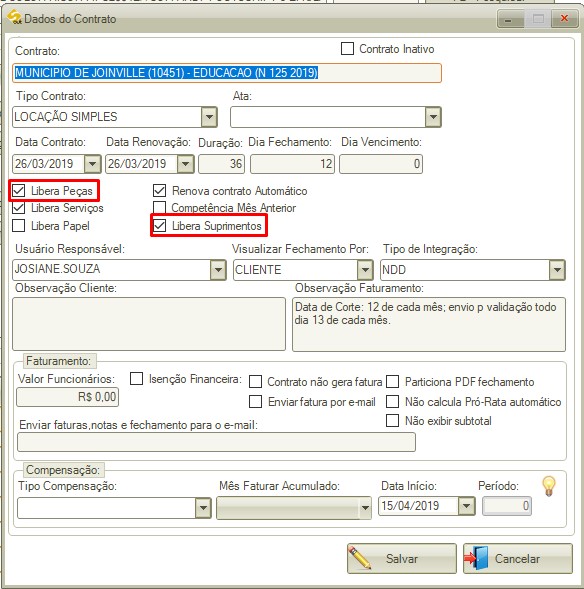This screenshot has width=584, height=589.
Task: Click the app icon in title bar
Action: [14, 18]
